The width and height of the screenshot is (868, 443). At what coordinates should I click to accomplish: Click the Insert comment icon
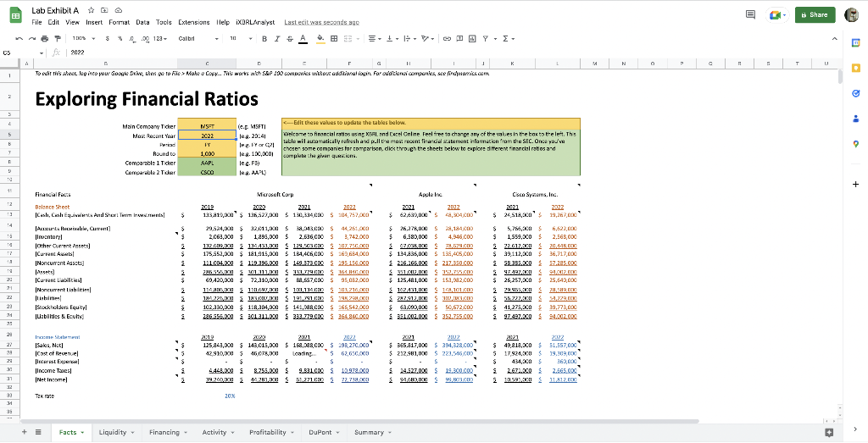coord(459,39)
